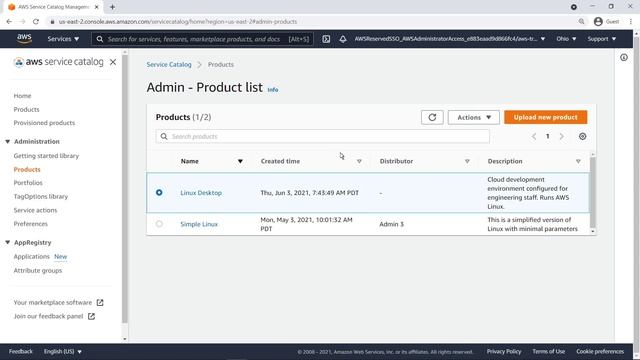Viewport: 640px width, 360px height.
Task: Click Upload new product button
Action: coord(545,118)
